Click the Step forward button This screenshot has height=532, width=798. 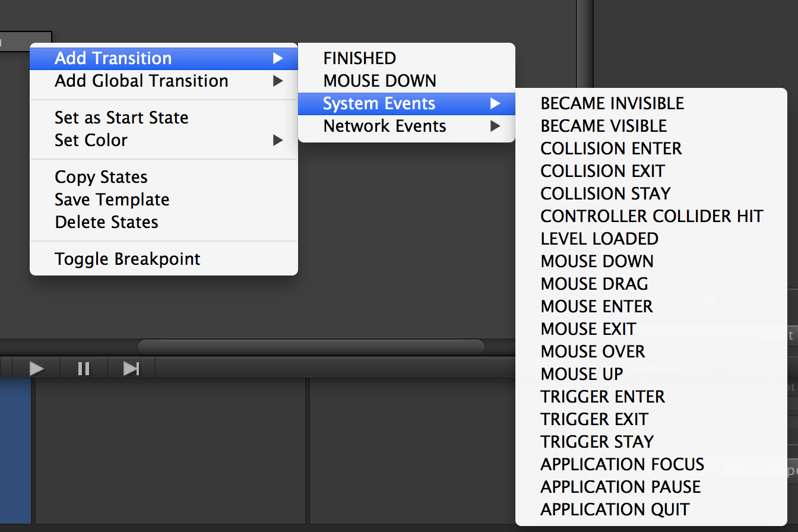[131, 369]
